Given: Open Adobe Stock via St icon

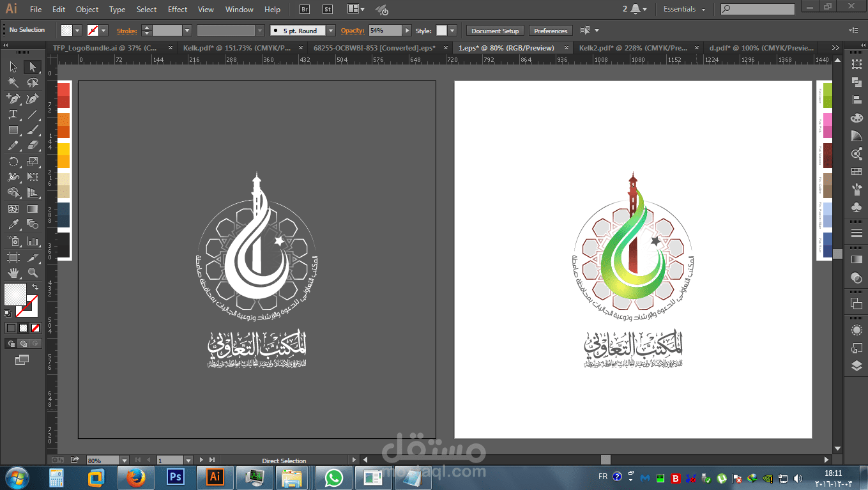Looking at the screenshot, I should pyautogui.click(x=328, y=10).
